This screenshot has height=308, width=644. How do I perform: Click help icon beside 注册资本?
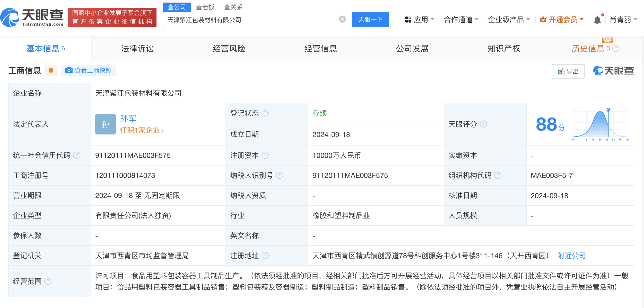pyautogui.click(x=265, y=155)
